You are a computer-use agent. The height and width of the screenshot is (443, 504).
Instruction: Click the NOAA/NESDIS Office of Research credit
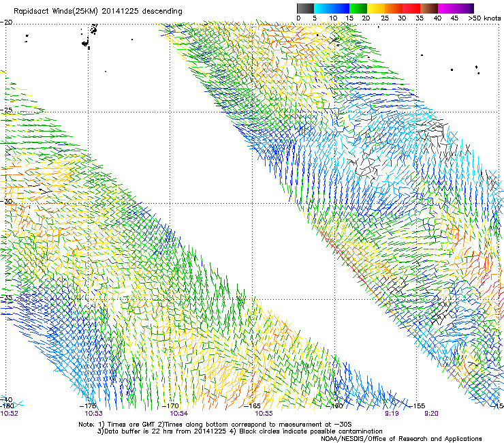pos(401,439)
